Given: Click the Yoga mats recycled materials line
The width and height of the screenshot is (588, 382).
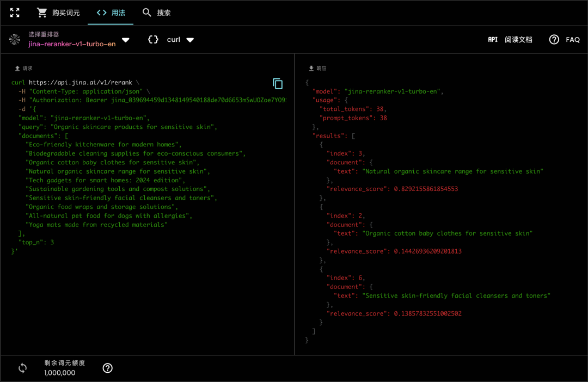Looking at the screenshot, I should click(96, 225).
